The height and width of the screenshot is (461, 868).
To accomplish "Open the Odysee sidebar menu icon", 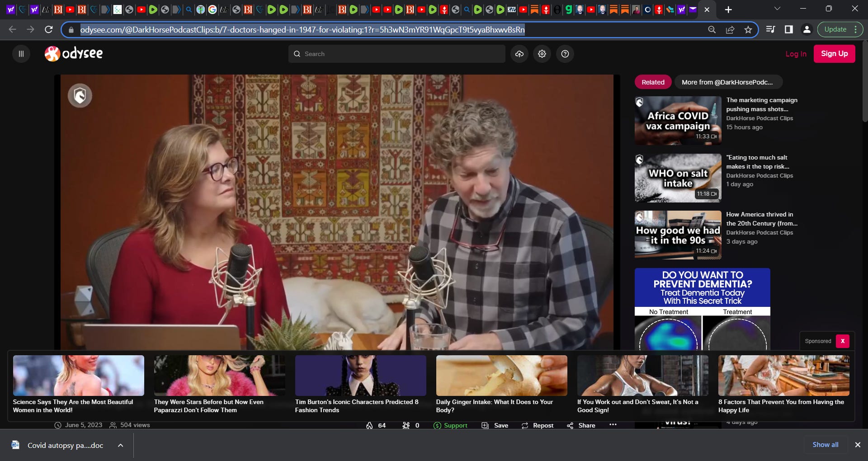I will click(x=21, y=54).
